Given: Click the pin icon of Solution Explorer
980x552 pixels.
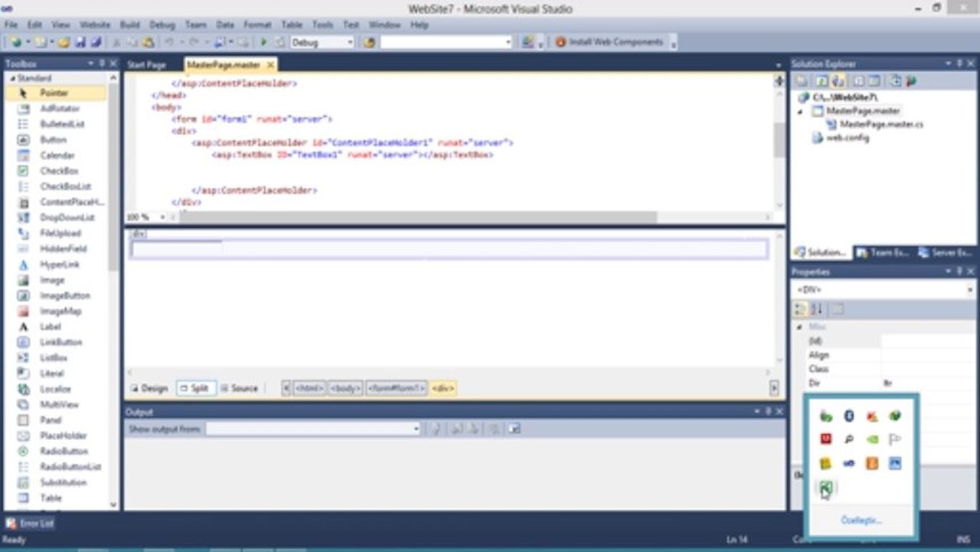Looking at the screenshot, I should click(960, 64).
